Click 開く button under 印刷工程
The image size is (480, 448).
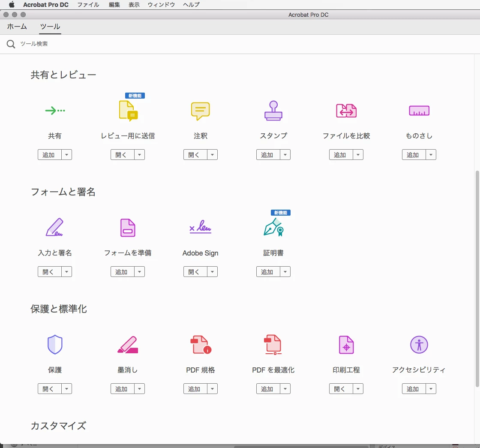coord(341,388)
